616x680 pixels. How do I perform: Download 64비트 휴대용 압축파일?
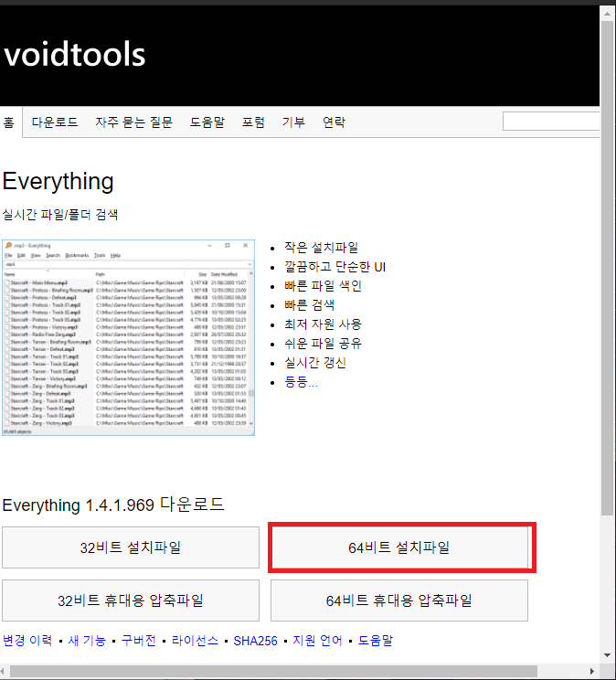pyautogui.click(x=399, y=600)
